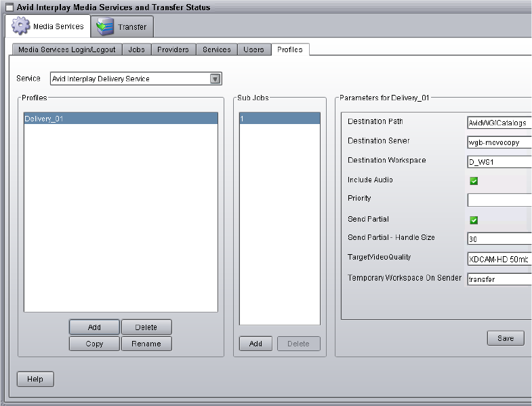Viewport: 532px width, 406px height.
Task: Click the Destination Server field
Action: 499,142
